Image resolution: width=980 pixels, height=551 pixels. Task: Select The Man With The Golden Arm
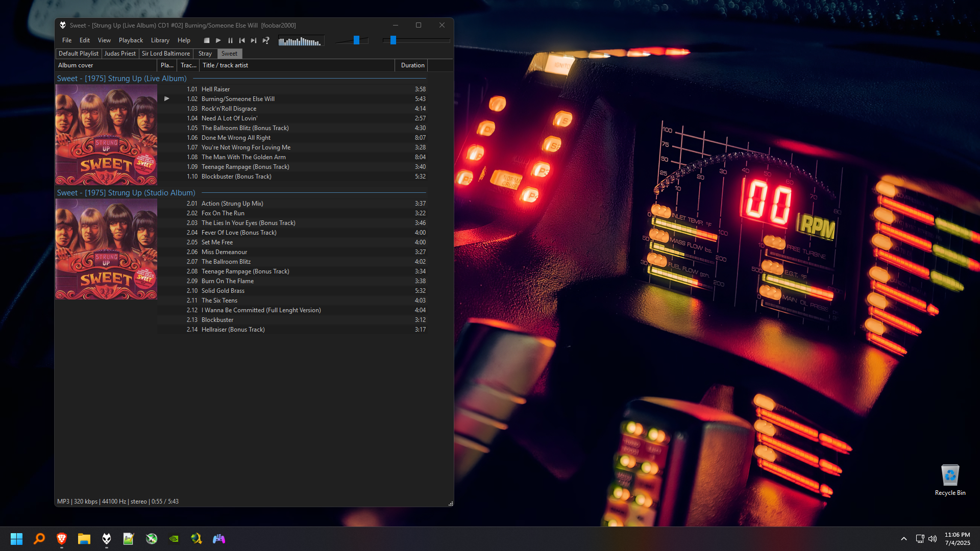coord(292,157)
